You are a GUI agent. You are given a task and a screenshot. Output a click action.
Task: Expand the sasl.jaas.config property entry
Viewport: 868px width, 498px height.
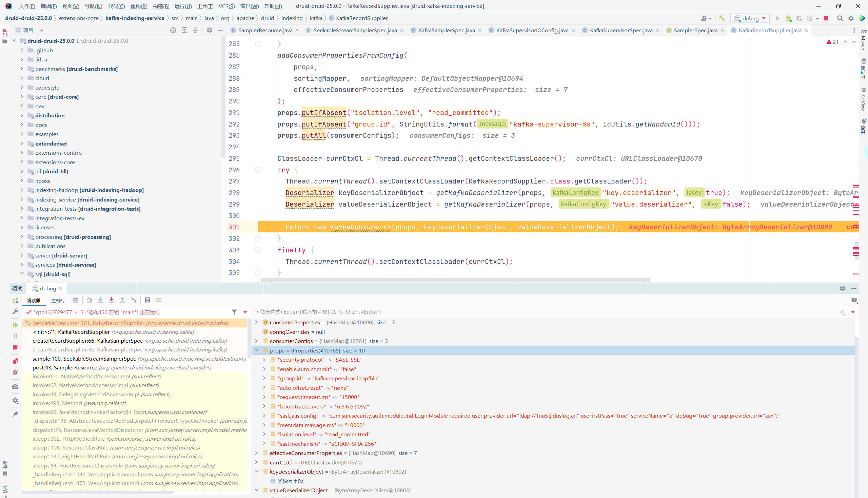pos(264,416)
